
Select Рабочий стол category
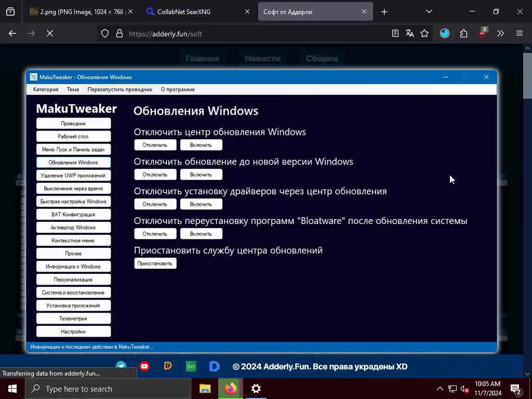point(74,137)
